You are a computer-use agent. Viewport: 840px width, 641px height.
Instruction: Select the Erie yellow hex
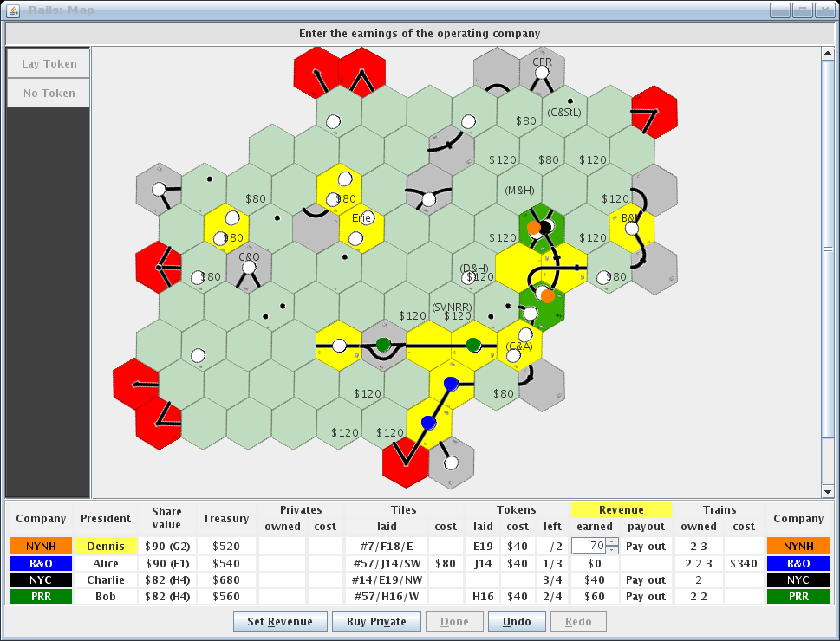[x=361, y=228]
